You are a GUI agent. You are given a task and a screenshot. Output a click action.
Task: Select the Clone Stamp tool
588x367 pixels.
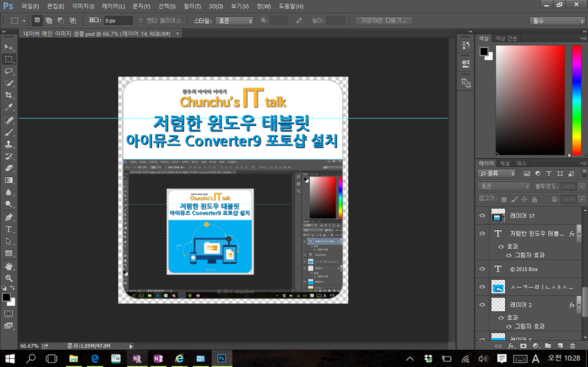click(x=9, y=144)
